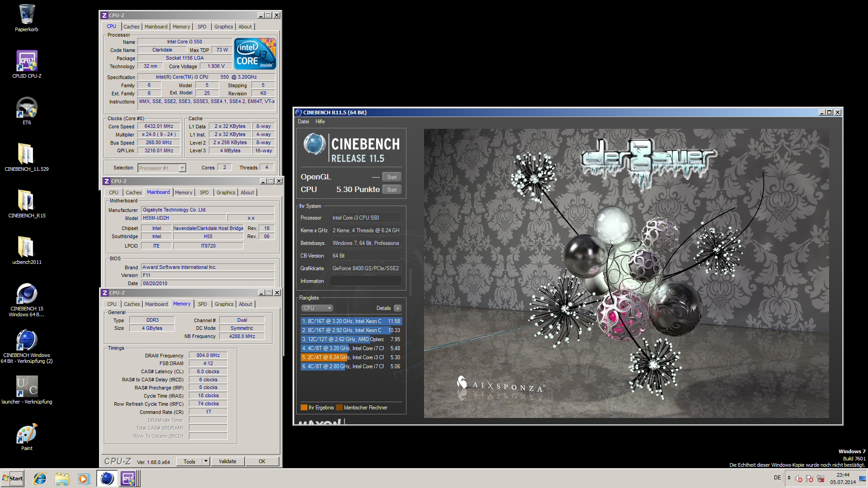This screenshot has height=488, width=868.
Task: Expand the Details arrow in Rangliste
Action: tap(397, 308)
